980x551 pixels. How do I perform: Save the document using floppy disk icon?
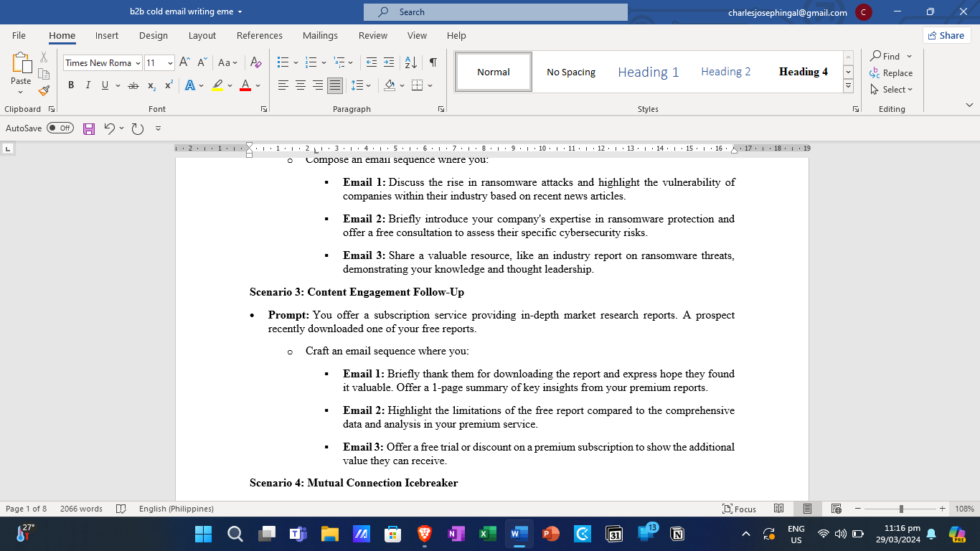point(89,128)
